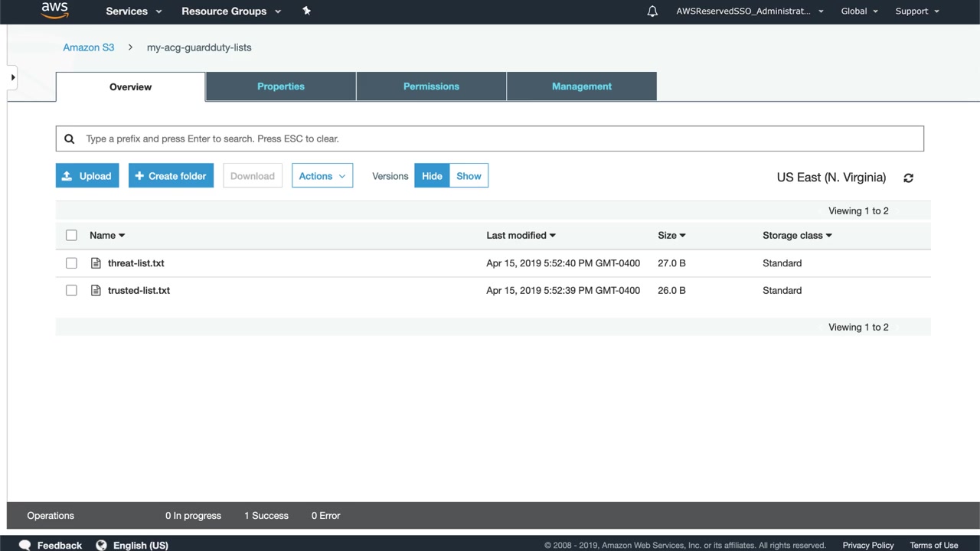Click the AWS logo home icon
Screen dimensions: 980x551
point(55,10)
